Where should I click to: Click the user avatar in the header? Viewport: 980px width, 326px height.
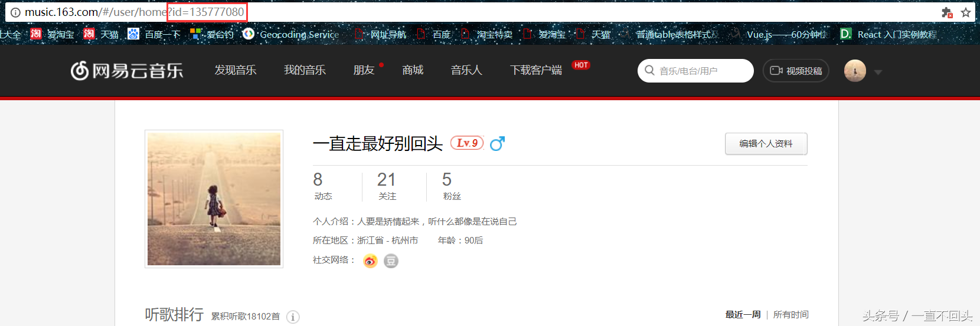click(855, 71)
